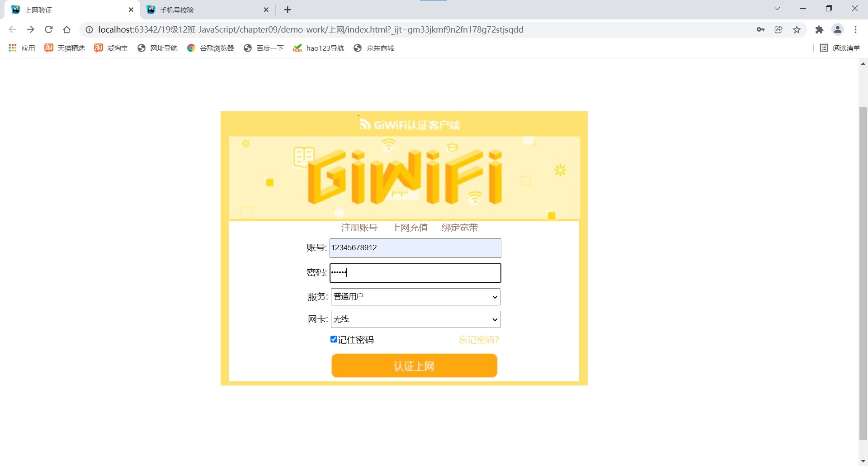Click the GiWiFi banner image

pyautogui.click(x=404, y=178)
